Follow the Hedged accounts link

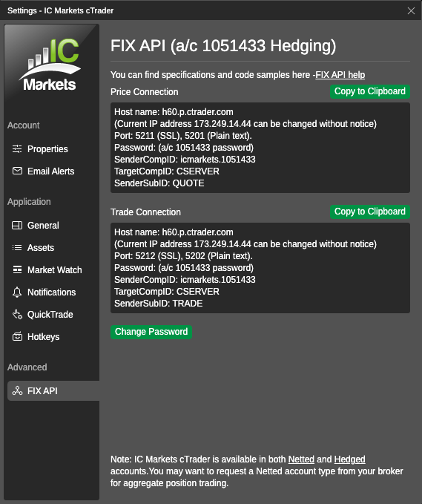click(349, 459)
